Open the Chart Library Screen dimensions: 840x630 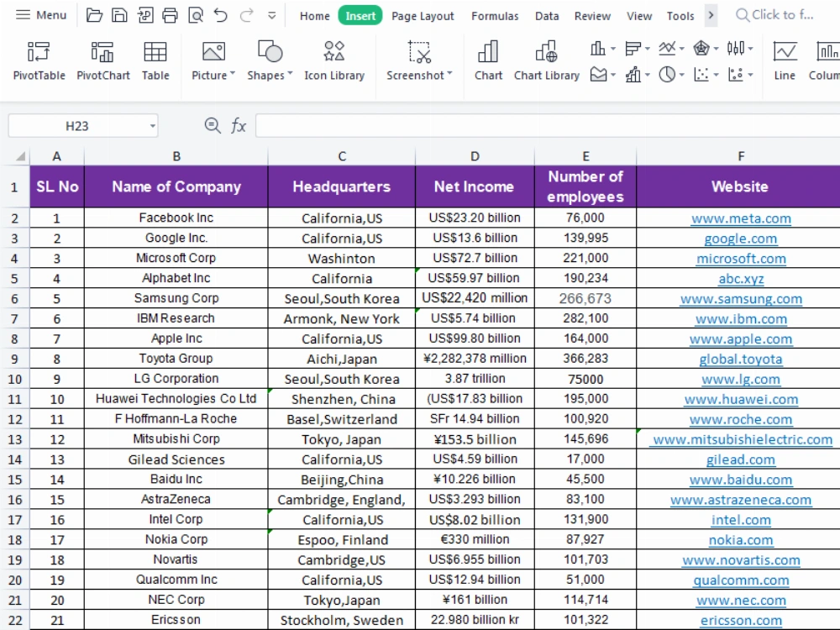click(x=547, y=61)
